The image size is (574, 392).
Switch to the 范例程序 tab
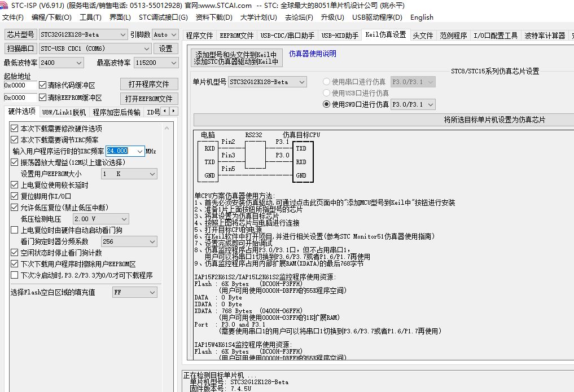(453, 36)
